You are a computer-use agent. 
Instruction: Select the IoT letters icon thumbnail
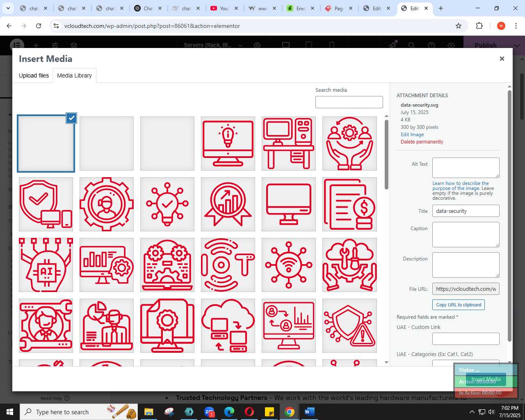point(228,265)
